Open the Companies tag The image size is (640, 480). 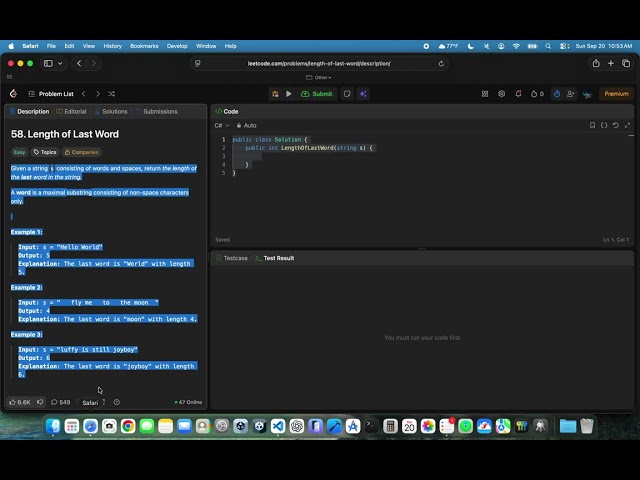(x=82, y=152)
